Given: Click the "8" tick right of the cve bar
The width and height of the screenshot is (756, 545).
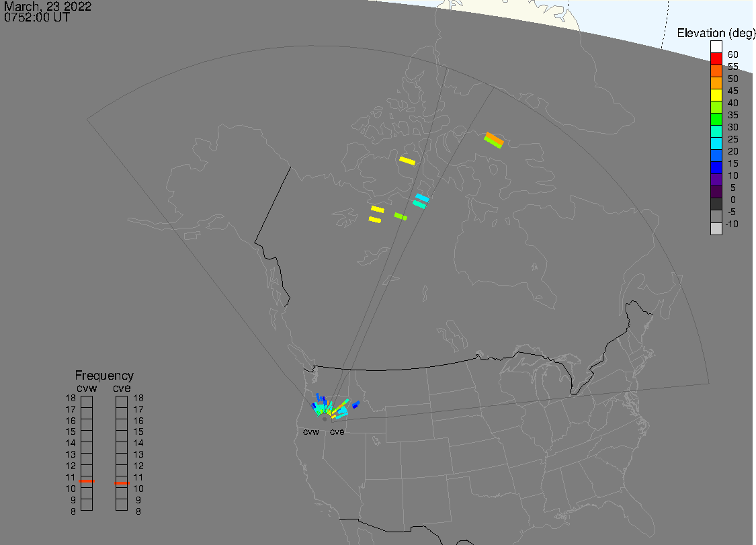Looking at the screenshot, I should point(138,511).
